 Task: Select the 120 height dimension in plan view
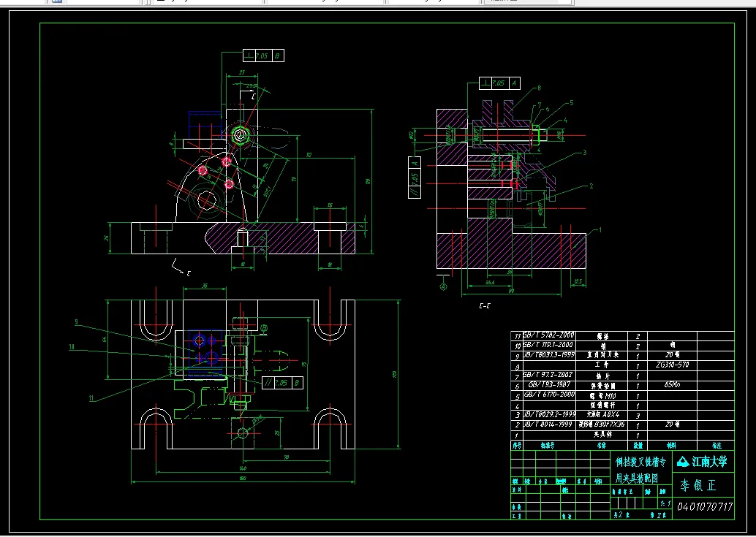(394, 374)
